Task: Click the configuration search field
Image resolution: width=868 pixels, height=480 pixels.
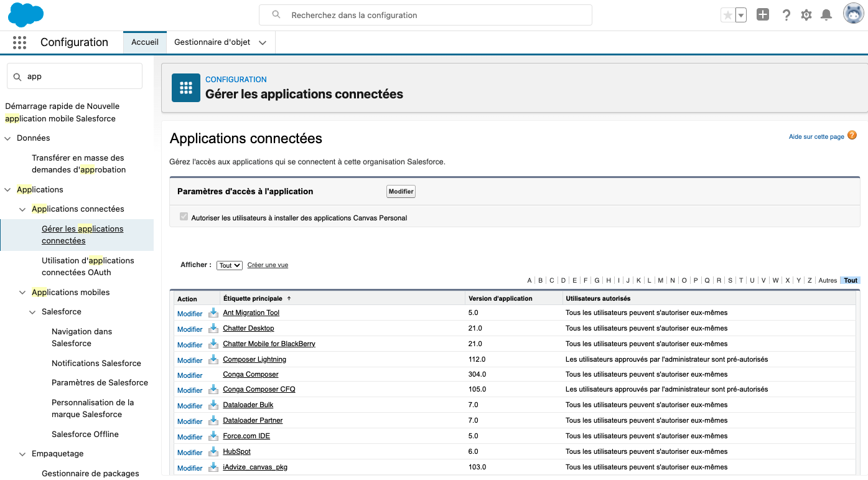Action: [x=425, y=15]
